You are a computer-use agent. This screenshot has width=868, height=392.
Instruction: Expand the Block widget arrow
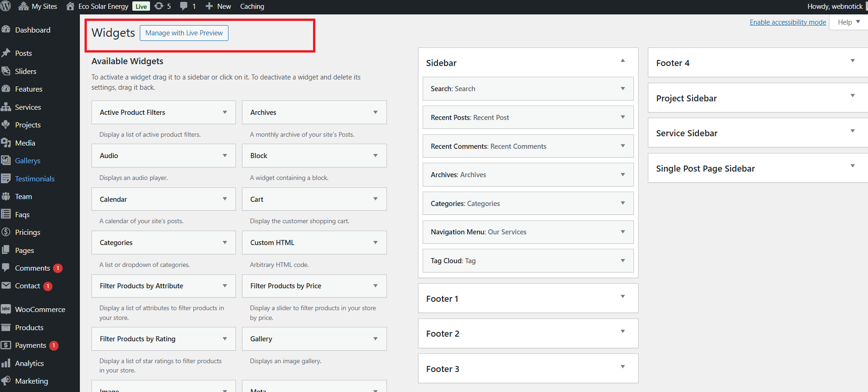pyautogui.click(x=375, y=155)
